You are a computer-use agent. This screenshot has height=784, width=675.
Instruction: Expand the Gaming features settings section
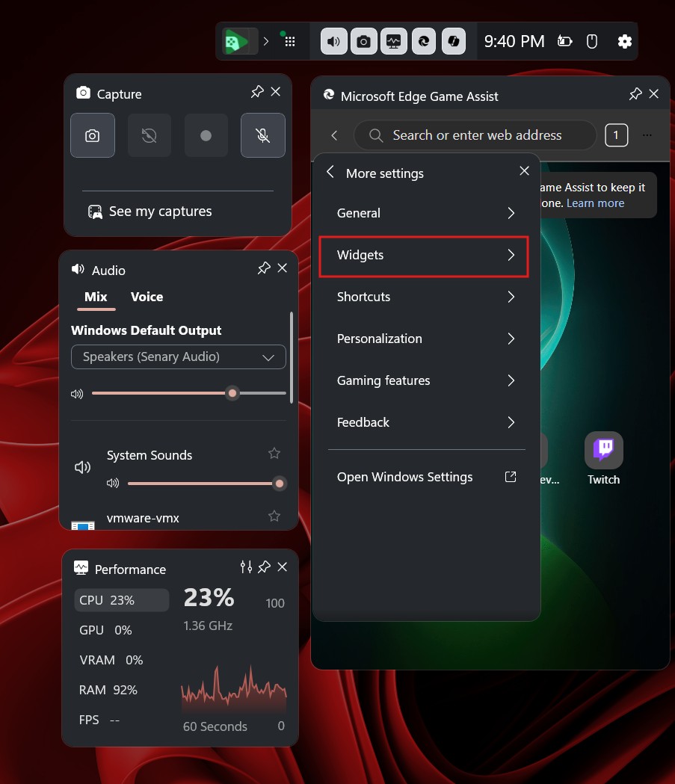[424, 380]
